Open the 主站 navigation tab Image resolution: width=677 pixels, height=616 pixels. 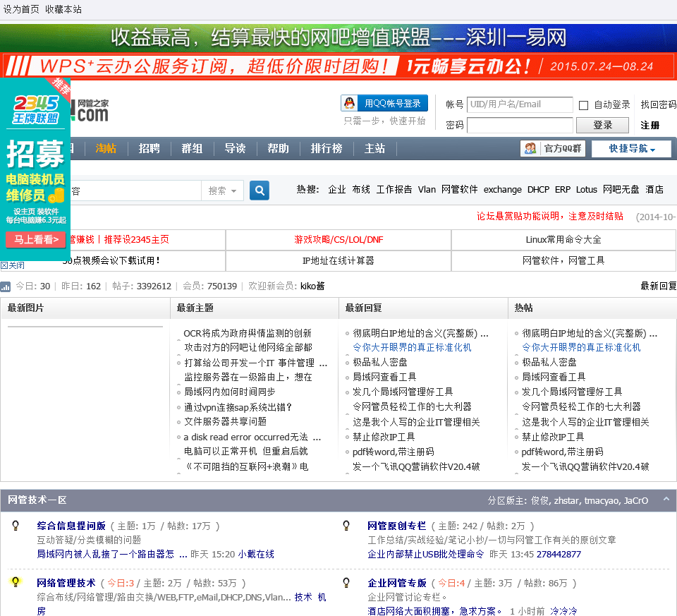click(x=374, y=149)
